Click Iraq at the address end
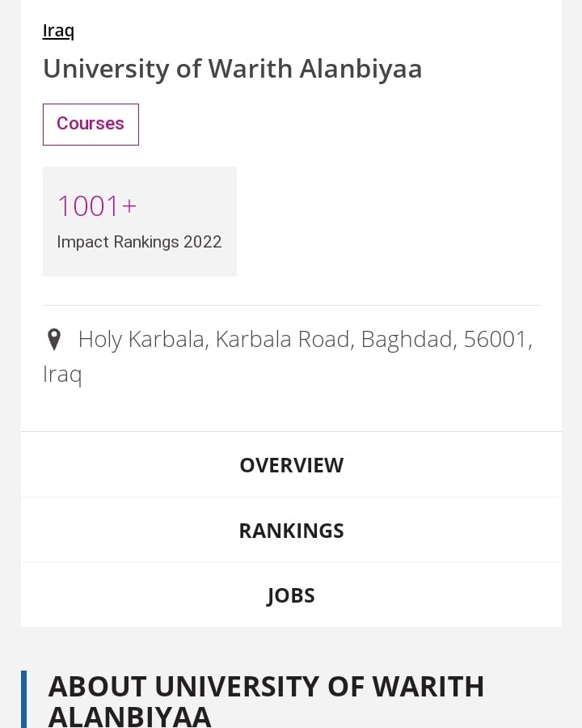The width and height of the screenshot is (582, 728). point(62,375)
